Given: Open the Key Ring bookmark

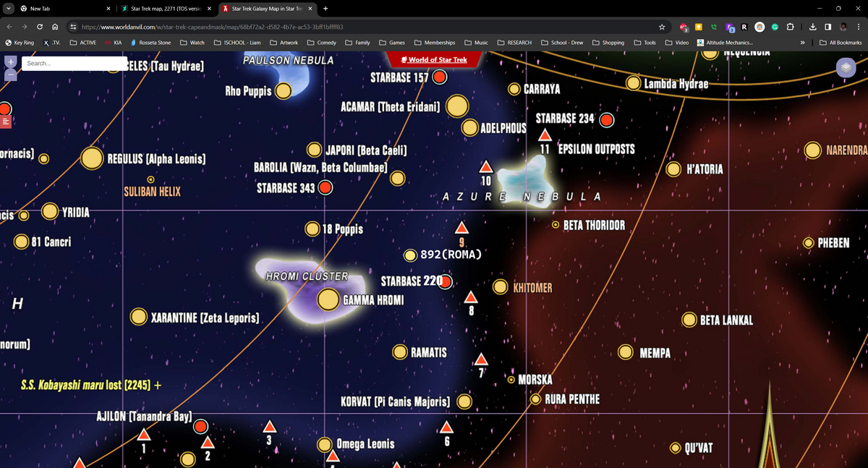Looking at the screenshot, I should 20,43.
